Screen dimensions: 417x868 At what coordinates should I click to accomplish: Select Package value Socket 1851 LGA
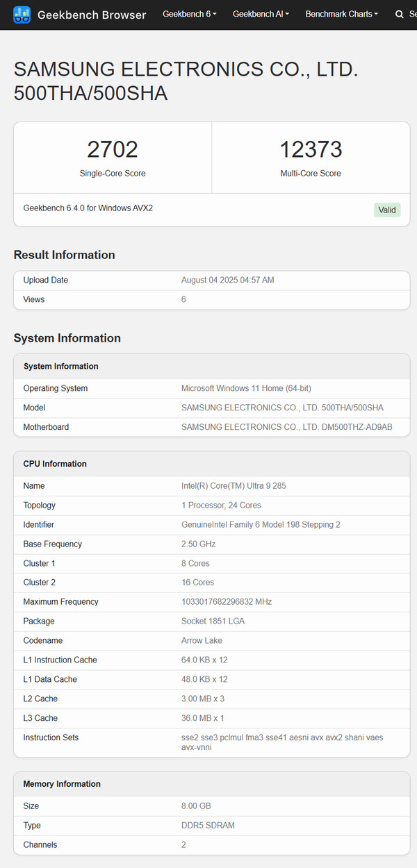213,621
